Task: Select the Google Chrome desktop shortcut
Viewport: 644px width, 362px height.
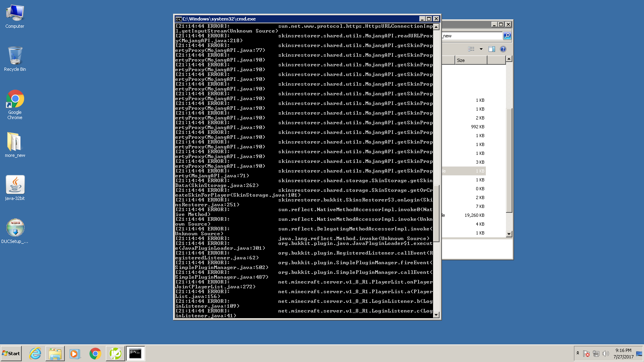Action: 15,105
